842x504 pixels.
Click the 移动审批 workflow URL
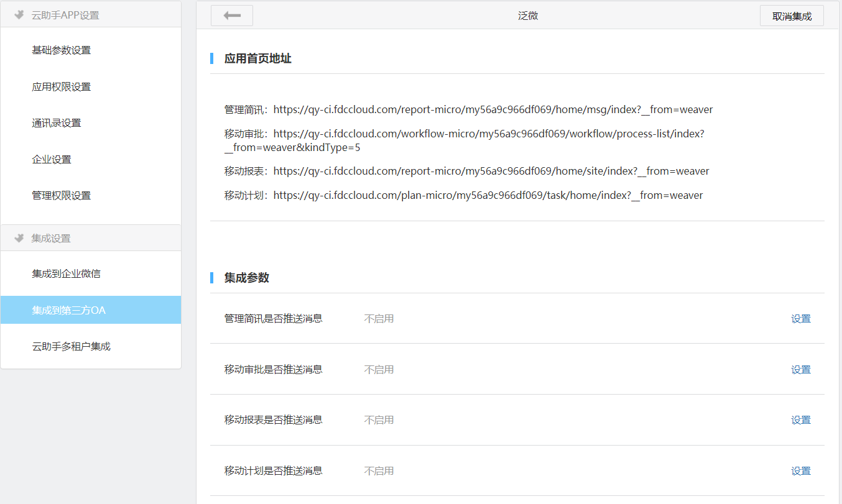465,140
